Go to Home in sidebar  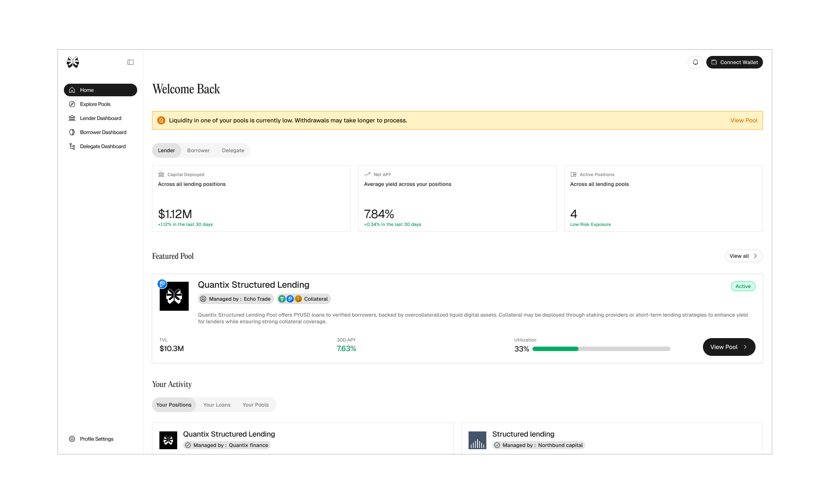click(100, 90)
